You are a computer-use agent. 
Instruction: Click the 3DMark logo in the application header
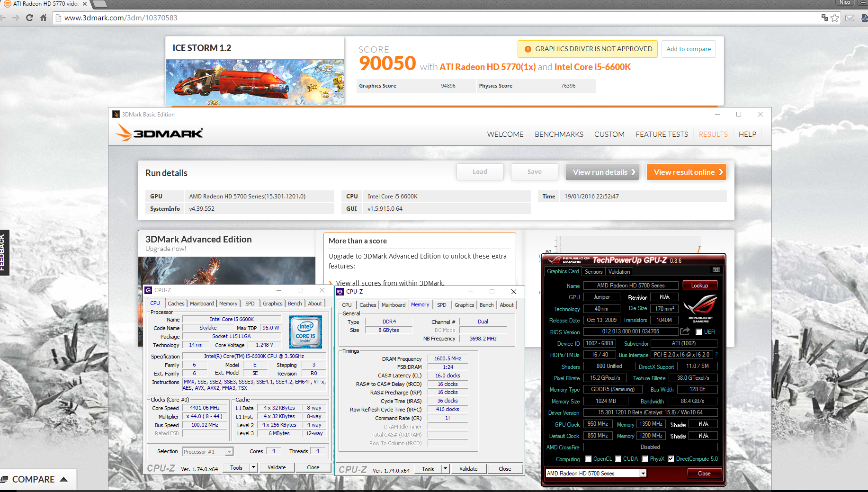coord(160,133)
